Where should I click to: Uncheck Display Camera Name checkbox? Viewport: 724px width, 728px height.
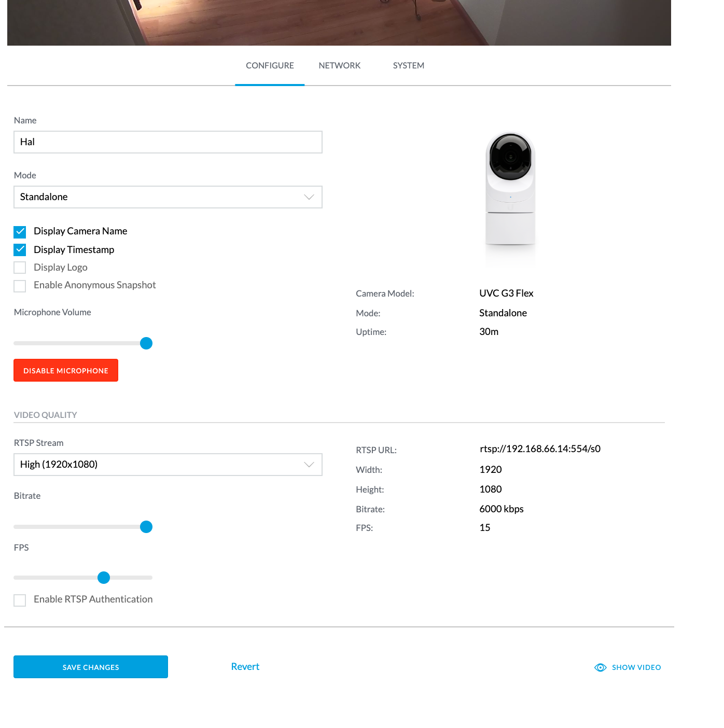[20, 231]
